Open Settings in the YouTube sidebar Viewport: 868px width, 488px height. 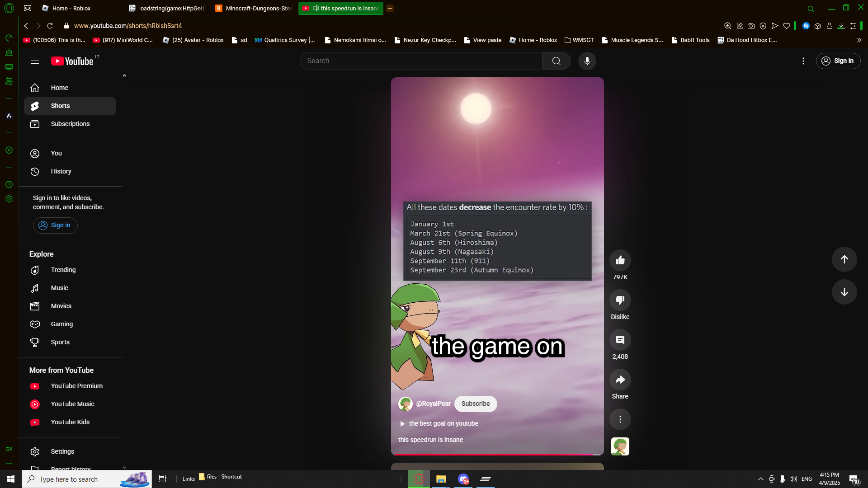(70, 451)
